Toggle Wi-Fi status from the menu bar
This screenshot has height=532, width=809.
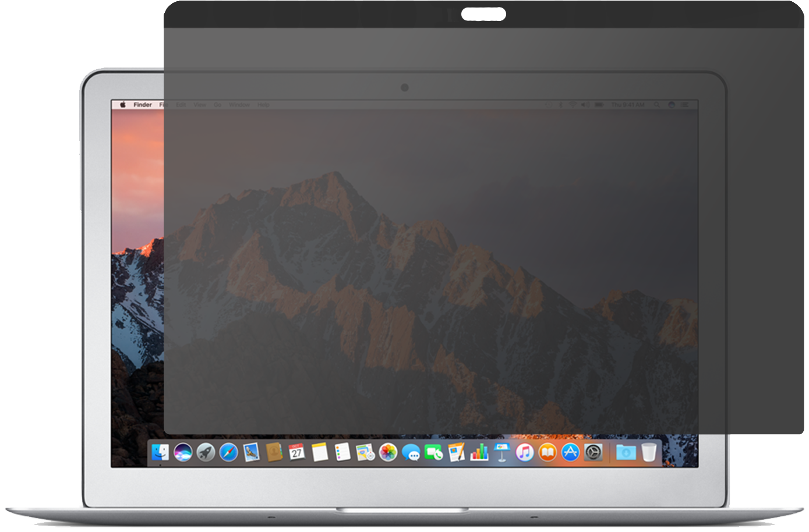573,105
